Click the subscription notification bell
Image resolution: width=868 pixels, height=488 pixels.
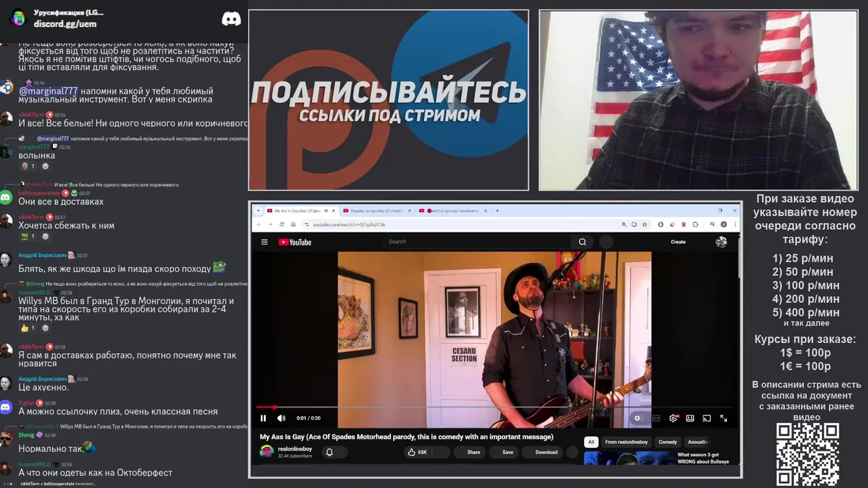(x=330, y=452)
